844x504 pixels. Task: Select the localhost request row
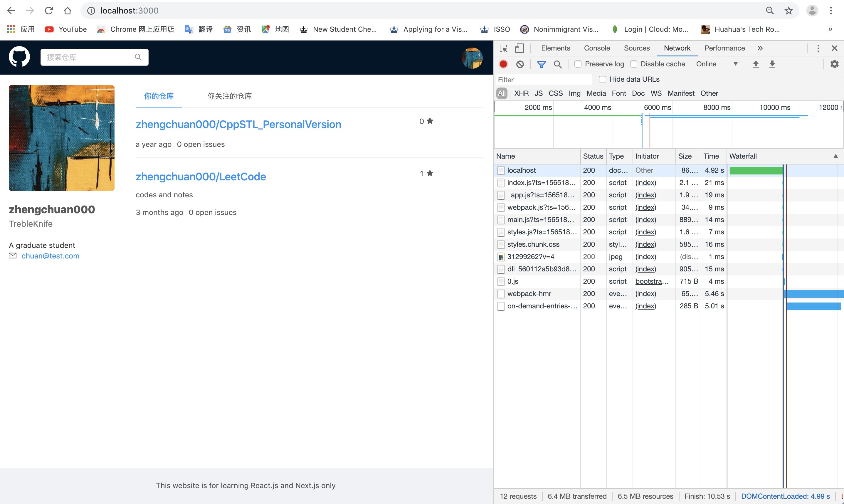[669, 170]
